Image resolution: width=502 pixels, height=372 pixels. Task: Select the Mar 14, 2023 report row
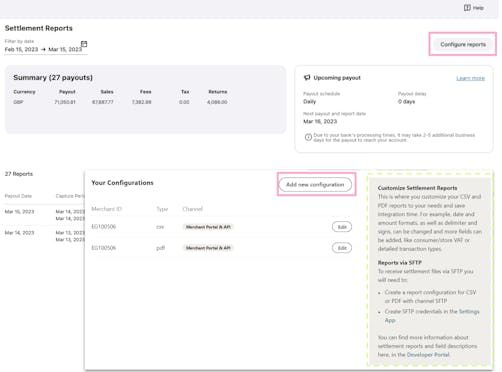44,236
